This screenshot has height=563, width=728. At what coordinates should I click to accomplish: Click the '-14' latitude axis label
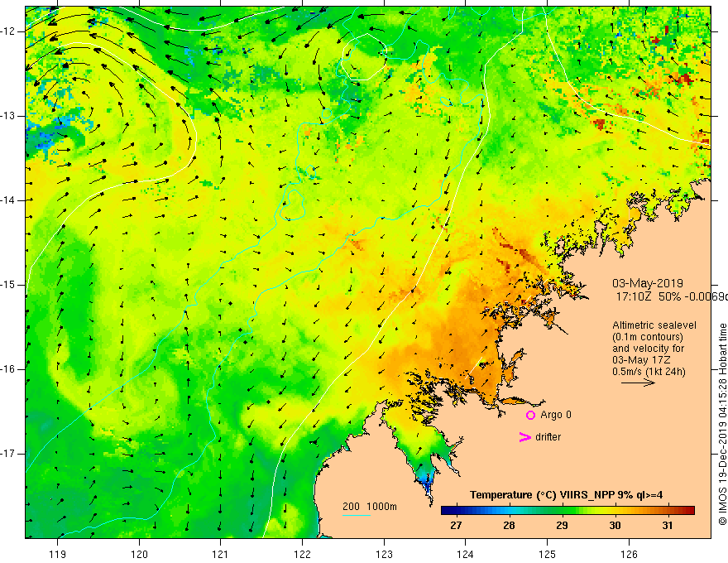(9, 200)
